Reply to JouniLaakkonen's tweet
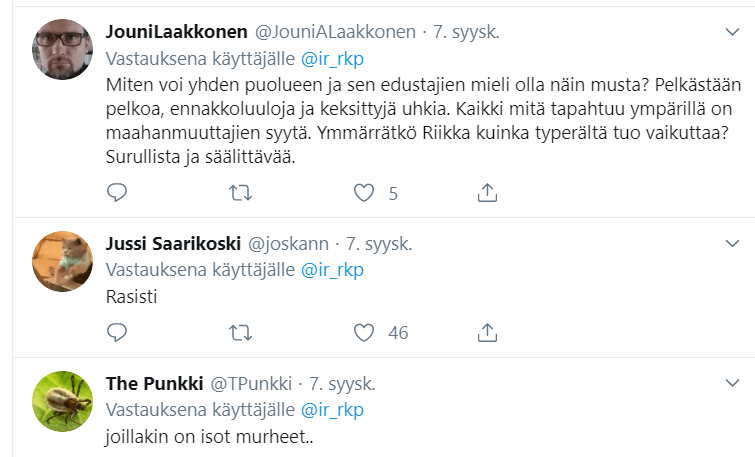The width and height of the screenshot is (755, 457). tap(117, 192)
